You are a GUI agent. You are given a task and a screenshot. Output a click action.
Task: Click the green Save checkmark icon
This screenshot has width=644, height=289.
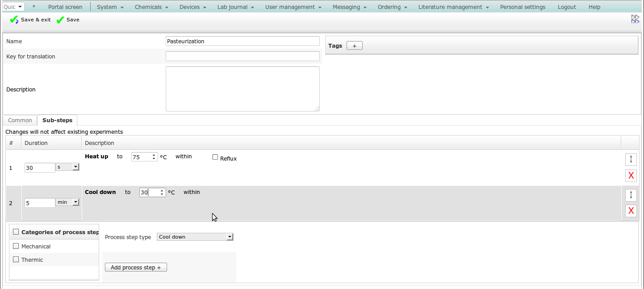(x=60, y=20)
